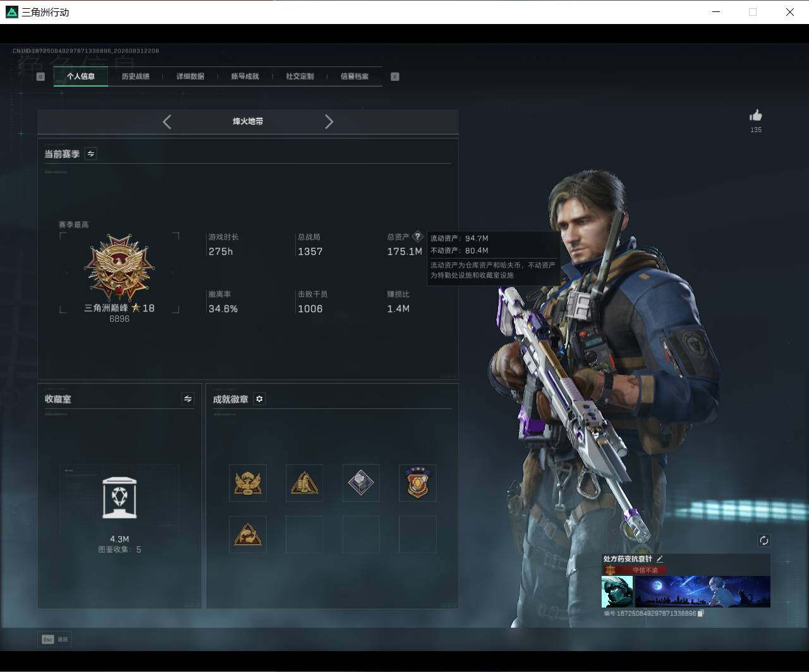Go to the 社交定制 tab

(300, 76)
